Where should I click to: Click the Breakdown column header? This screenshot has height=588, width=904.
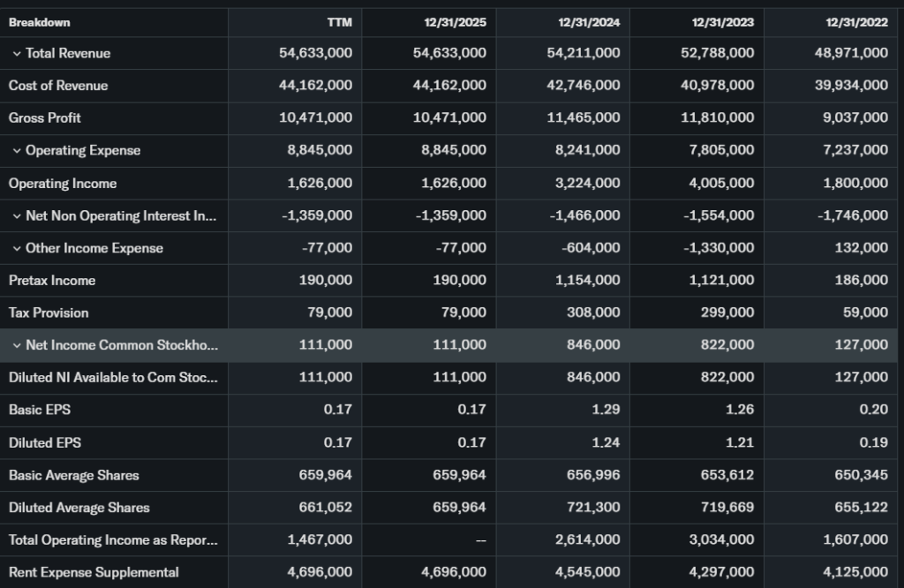[x=40, y=22]
